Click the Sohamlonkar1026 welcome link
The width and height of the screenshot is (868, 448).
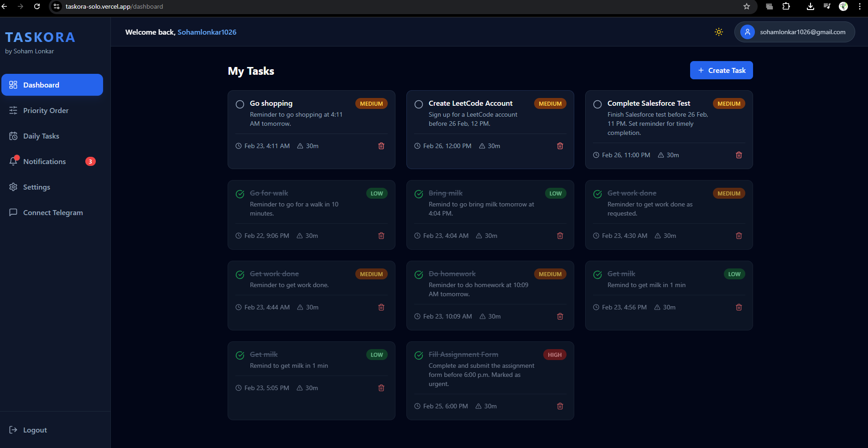tap(207, 32)
